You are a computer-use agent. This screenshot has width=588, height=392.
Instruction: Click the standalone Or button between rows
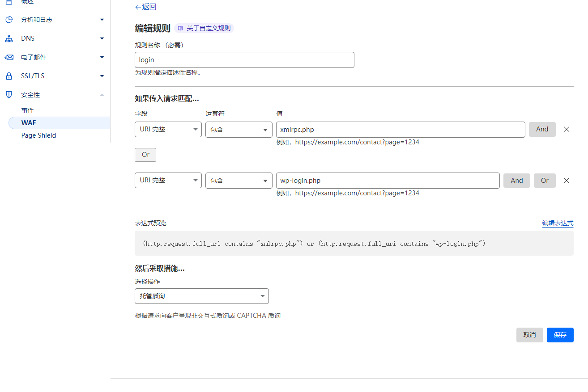pos(145,155)
